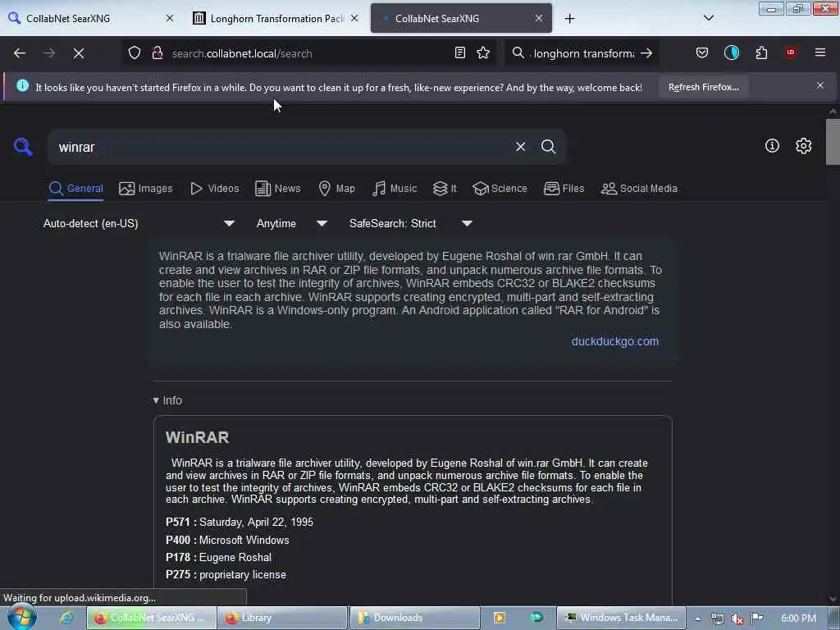Click the muted volume tray icon
This screenshot has width=840, height=630.
(x=737, y=619)
